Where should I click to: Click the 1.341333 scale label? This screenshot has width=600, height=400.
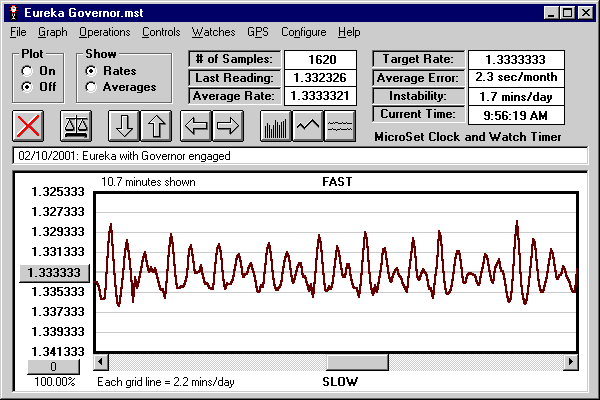coord(58,351)
